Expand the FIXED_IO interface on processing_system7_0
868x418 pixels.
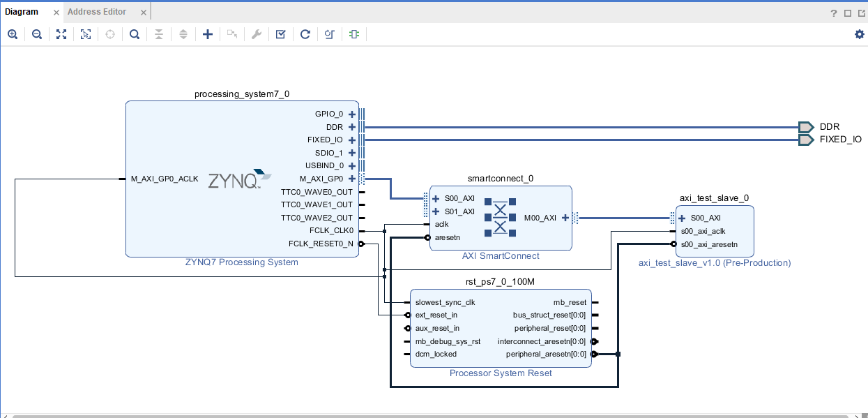pyautogui.click(x=352, y=140)
